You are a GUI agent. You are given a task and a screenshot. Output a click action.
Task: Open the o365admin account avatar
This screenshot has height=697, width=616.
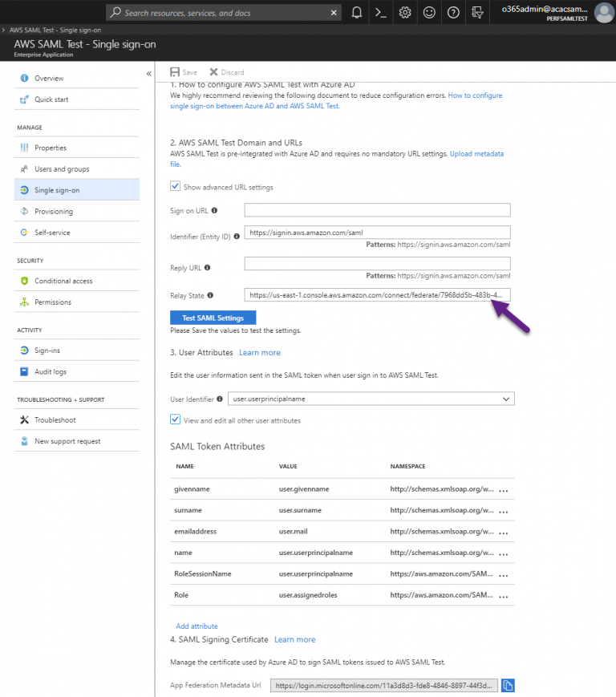pyautogui.click(x=604, y=12)
